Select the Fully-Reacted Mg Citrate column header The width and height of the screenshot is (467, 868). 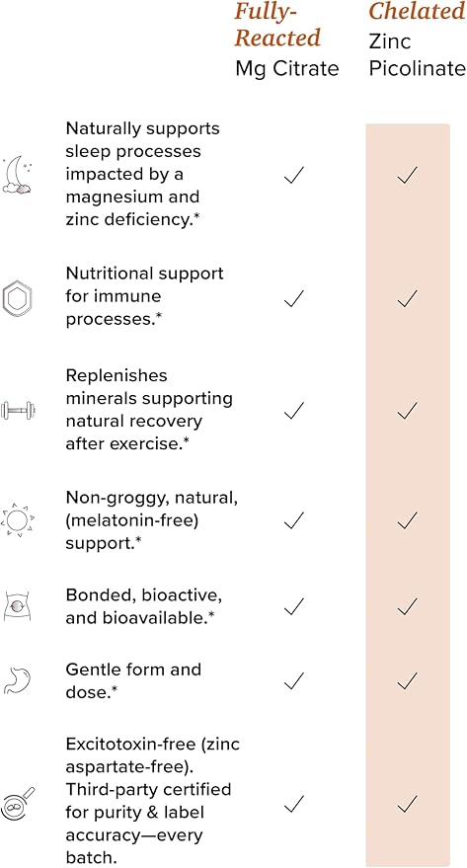pyautogui.click(x=286, y=39)
